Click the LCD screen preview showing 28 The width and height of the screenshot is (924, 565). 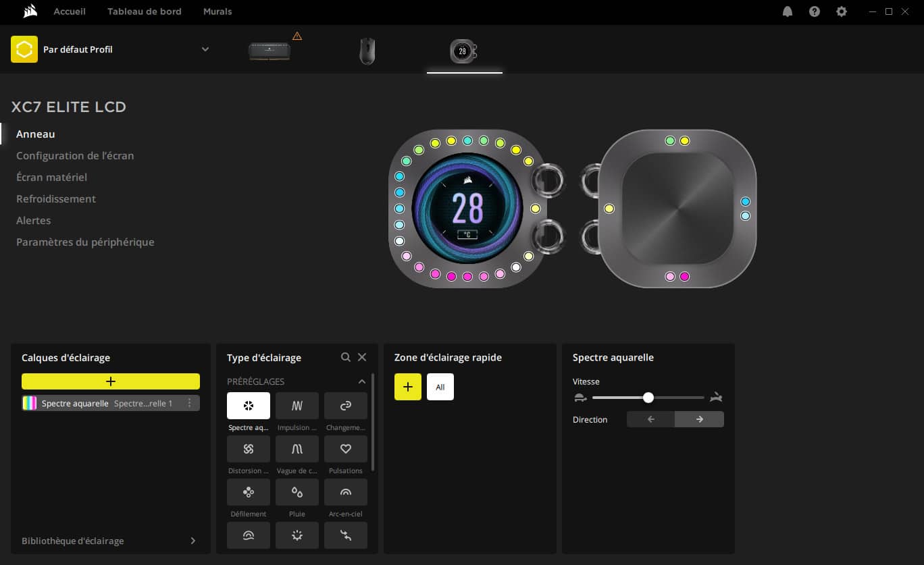467,208
